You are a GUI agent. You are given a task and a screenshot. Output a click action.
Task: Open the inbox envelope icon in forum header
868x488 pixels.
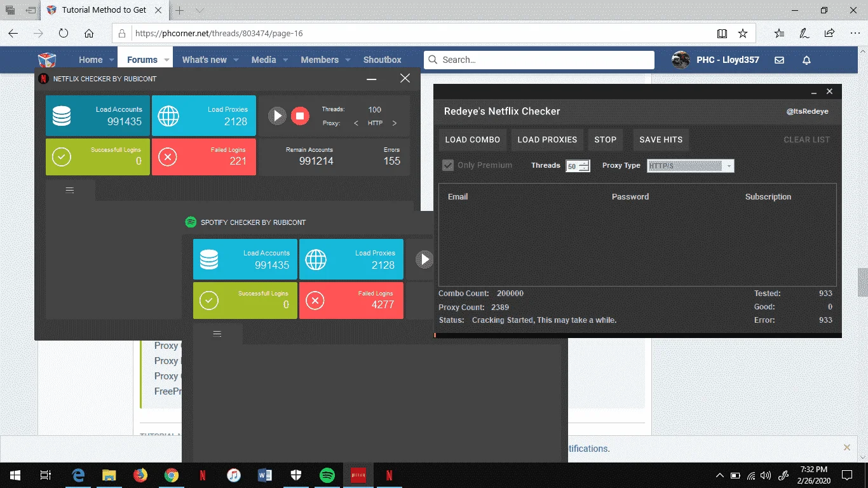780,60
